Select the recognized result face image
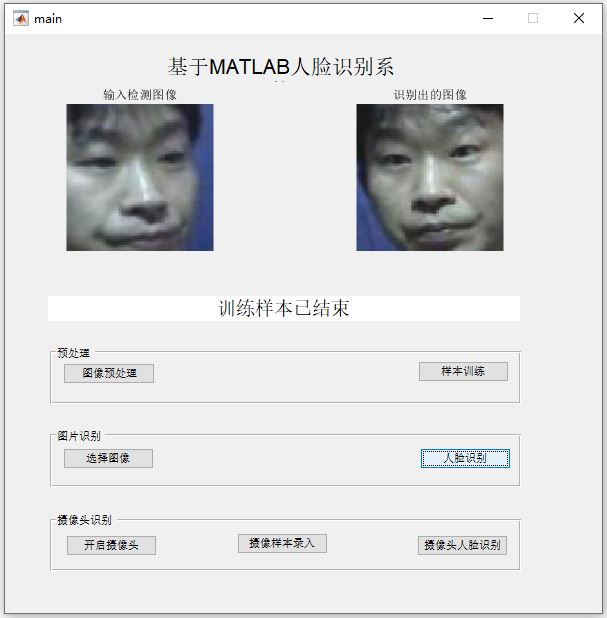The image size is (607, 618). [x=430, y=177]
